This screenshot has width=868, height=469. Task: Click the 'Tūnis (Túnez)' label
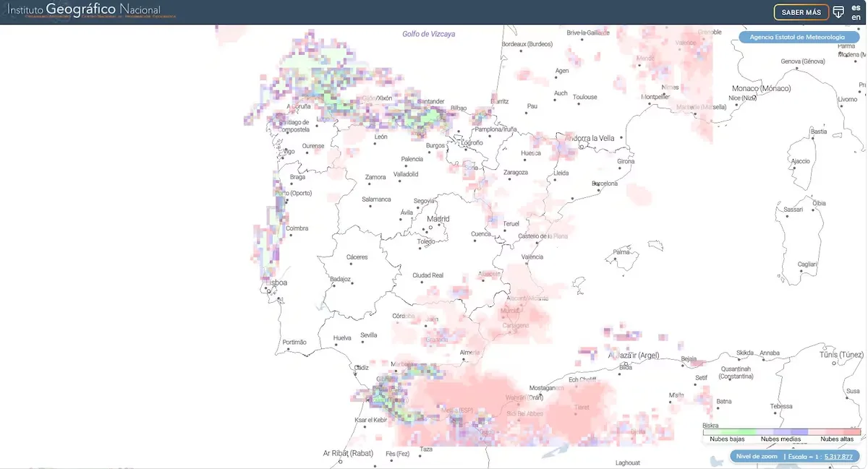(x=841, y=355)
